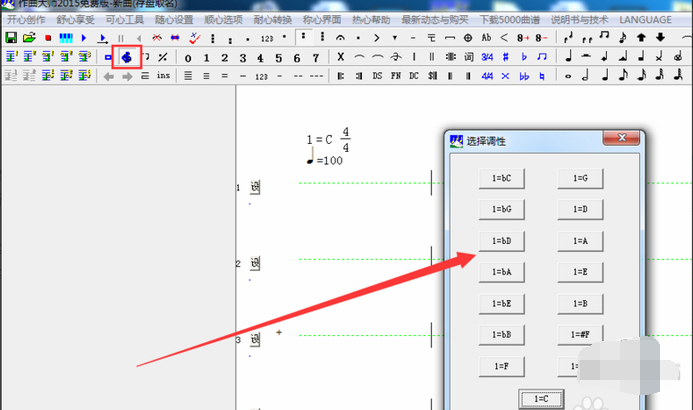Insert the 3/4 time signature
Screen dimensions: 693x410
[487, 57]
